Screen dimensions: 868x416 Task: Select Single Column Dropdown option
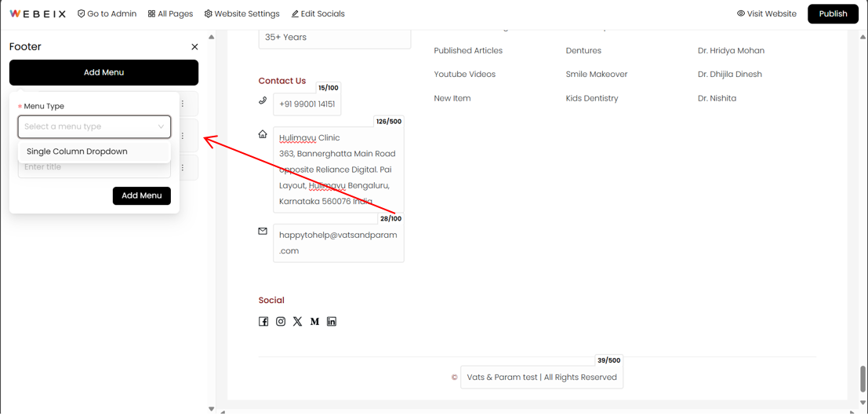[x=94, y=151]
